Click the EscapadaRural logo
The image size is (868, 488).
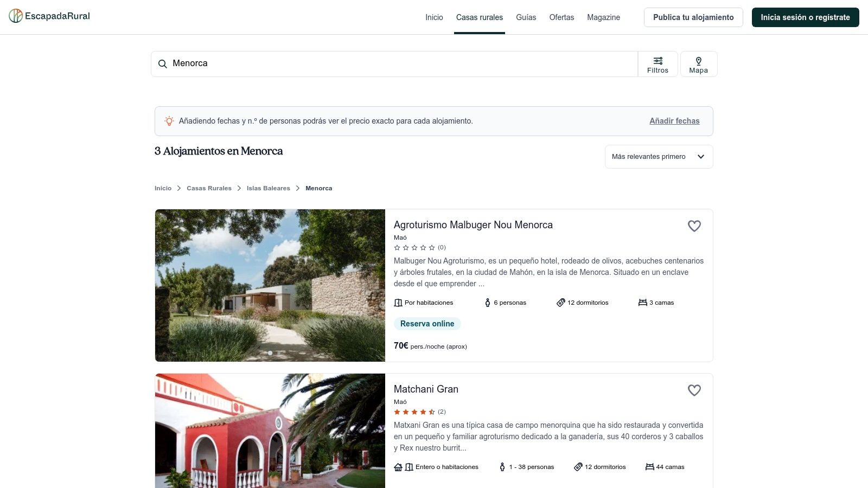click(49, 16)
